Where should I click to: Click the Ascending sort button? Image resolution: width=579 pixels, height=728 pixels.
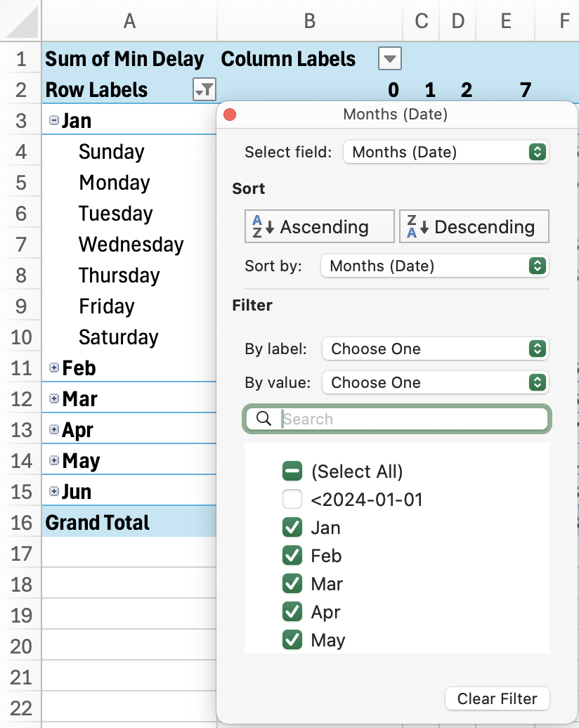click(x=319, y=226)
